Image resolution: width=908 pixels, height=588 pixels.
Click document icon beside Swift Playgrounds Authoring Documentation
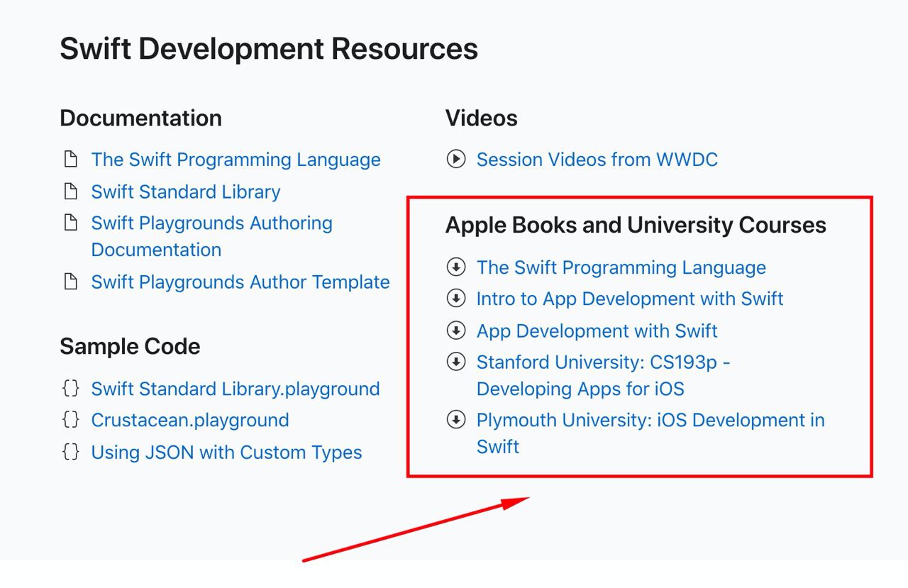tap(70, 223)
